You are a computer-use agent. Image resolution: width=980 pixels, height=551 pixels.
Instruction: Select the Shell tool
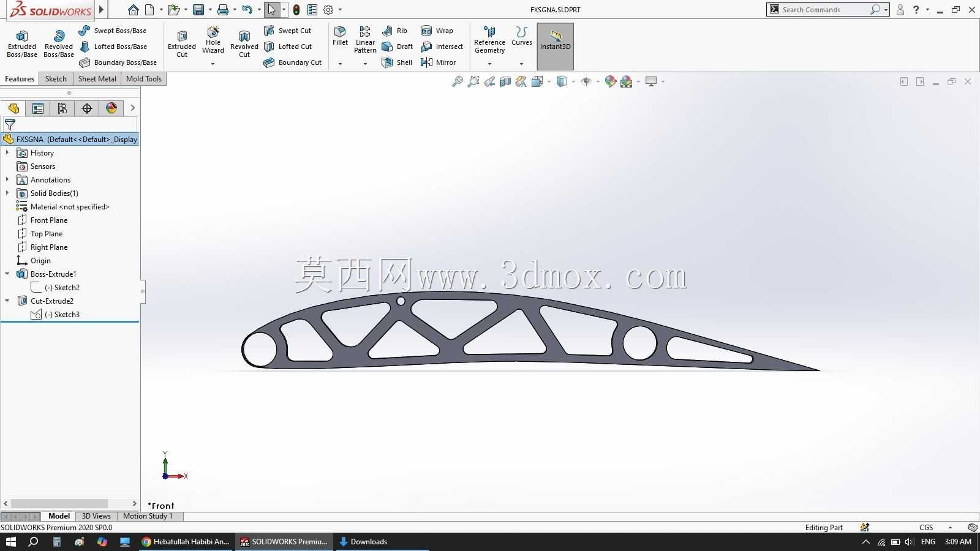coord(397,62)
